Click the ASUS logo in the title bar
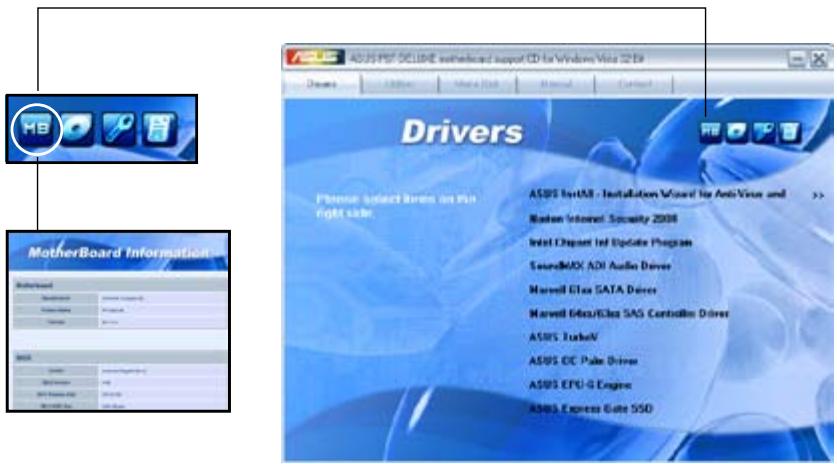The width and height of the screenshot is (837, 464). point(314,58)
